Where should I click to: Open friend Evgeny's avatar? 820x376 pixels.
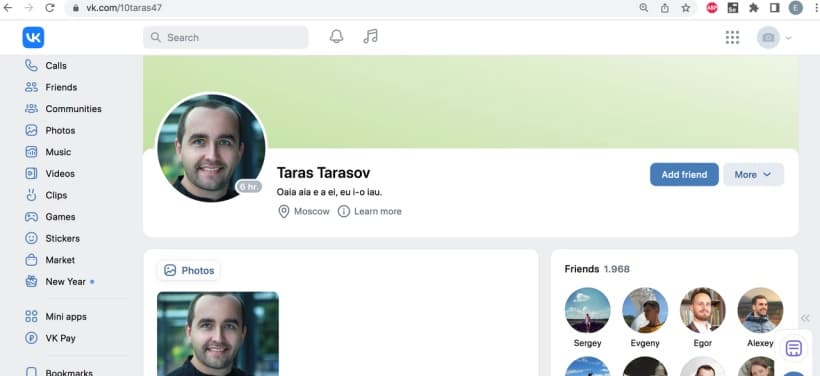pyautogui.click(x=645, y=310)
